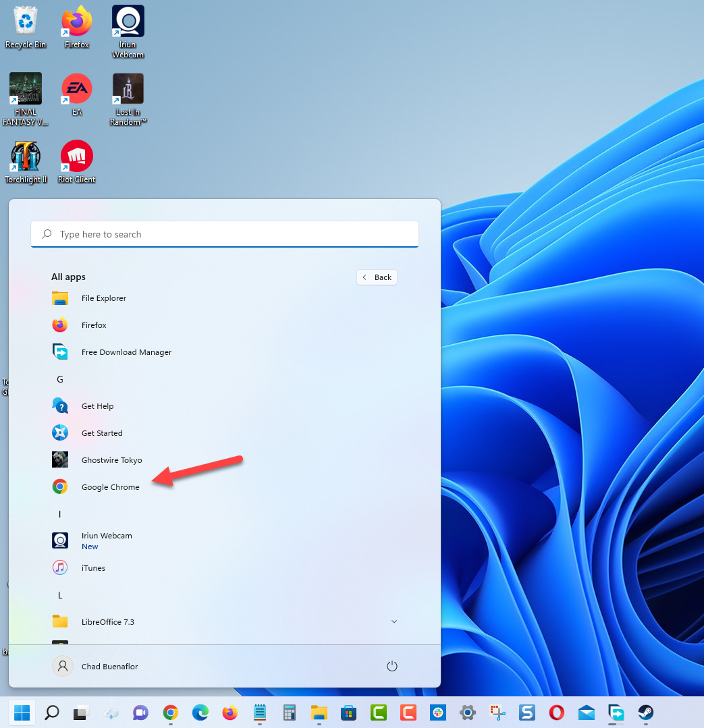This screenshot has height=728, width=704.
Task: Select the Firefox desktop shortcut
Action: pos(77,28)
